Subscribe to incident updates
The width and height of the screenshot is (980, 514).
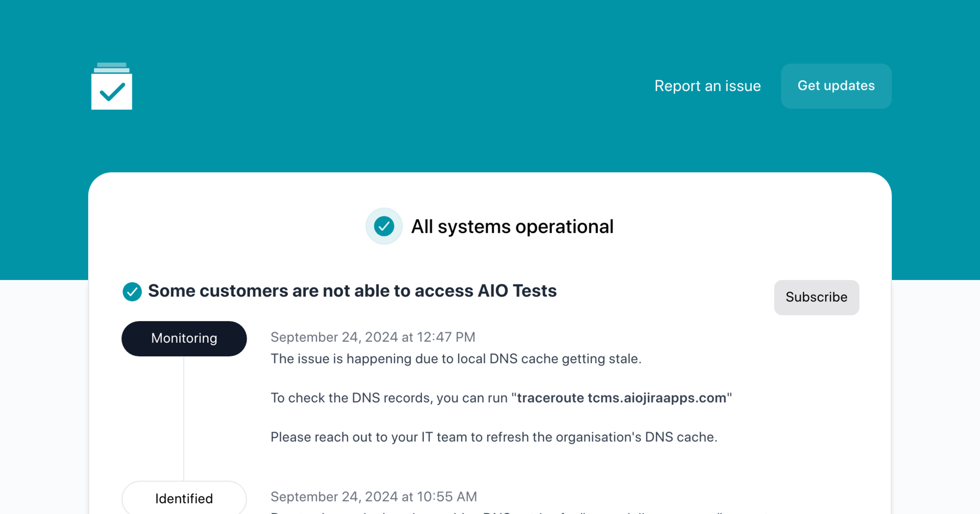coord(816,297)
